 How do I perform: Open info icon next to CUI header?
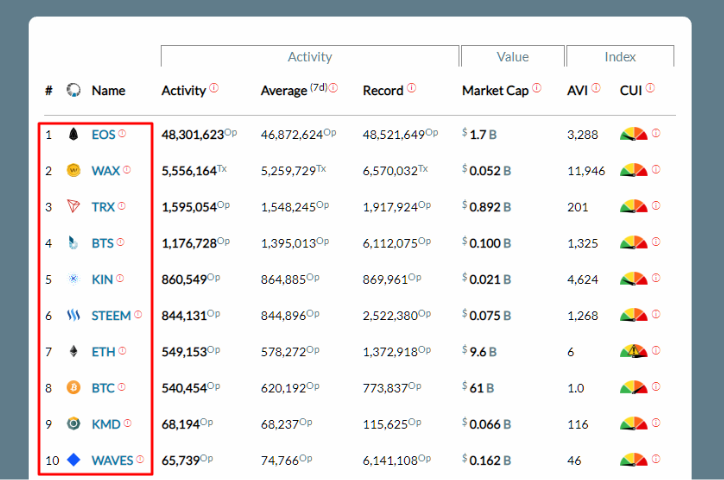coord(650,87)
